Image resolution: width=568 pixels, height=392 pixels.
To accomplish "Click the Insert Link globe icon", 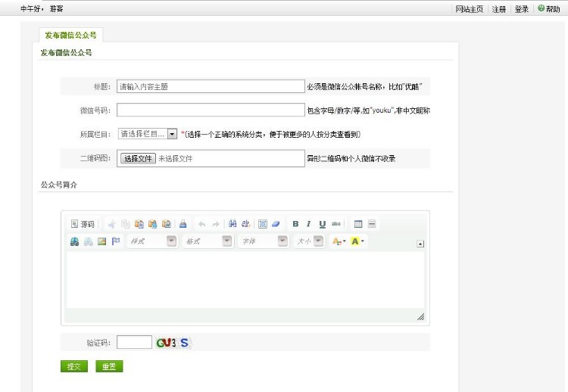I will click(x=75, y=241).
